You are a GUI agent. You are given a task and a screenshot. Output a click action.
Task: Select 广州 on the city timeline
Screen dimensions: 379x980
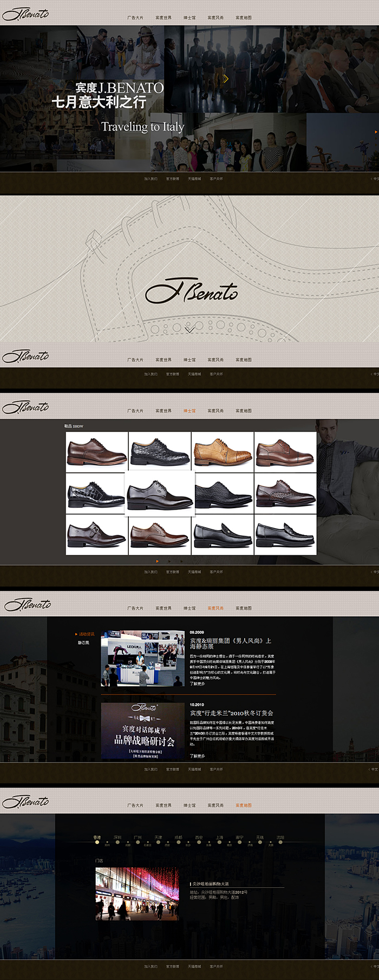coord(138,838)
